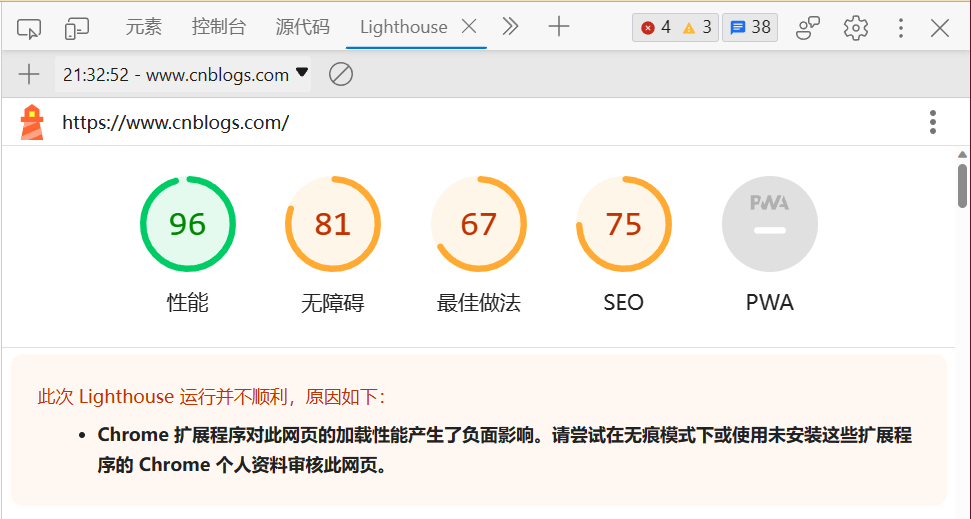
Task: Switch to the 元素 tab
Action: click(x=143, y=27)
